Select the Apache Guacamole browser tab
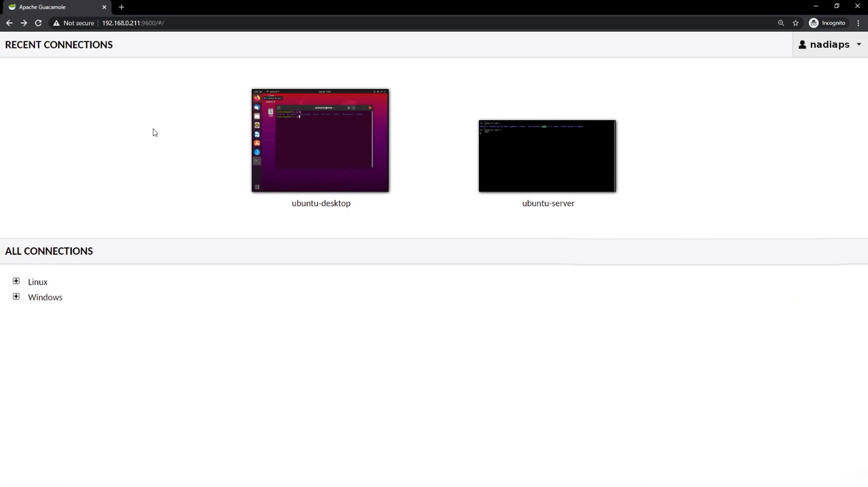 coord(56,7)
